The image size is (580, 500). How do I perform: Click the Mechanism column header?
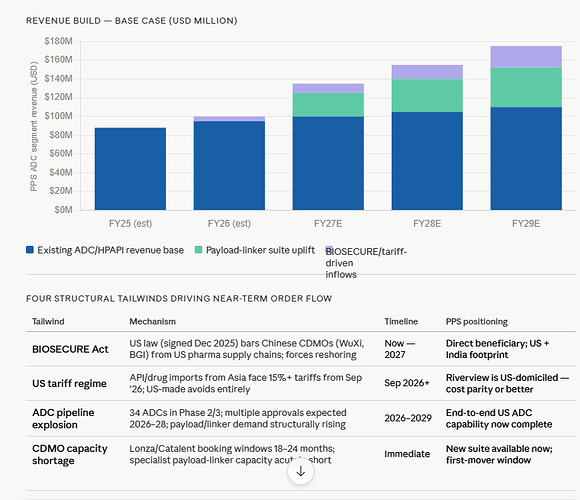tap(152, 321)
